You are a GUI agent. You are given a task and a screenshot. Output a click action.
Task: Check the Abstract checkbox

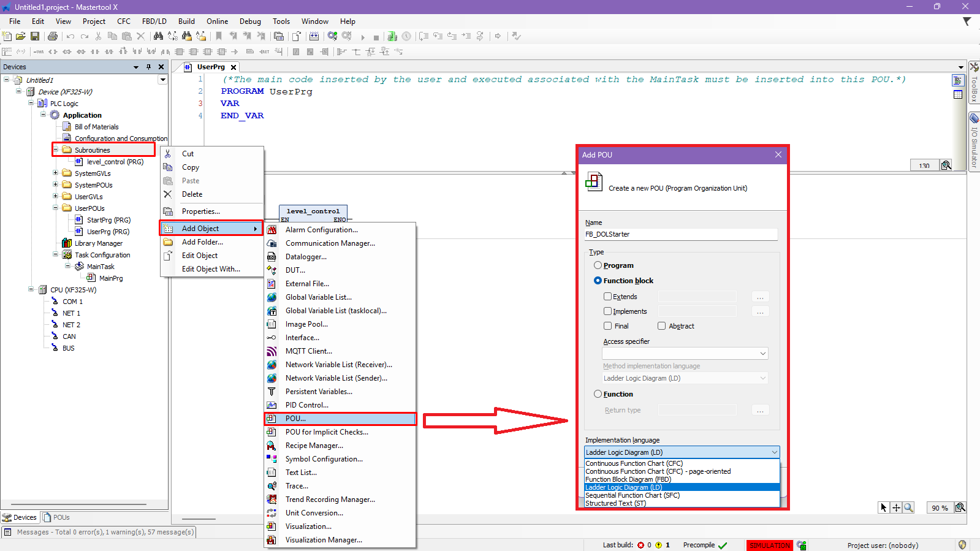pyautogui.click(x=662, y=326)
